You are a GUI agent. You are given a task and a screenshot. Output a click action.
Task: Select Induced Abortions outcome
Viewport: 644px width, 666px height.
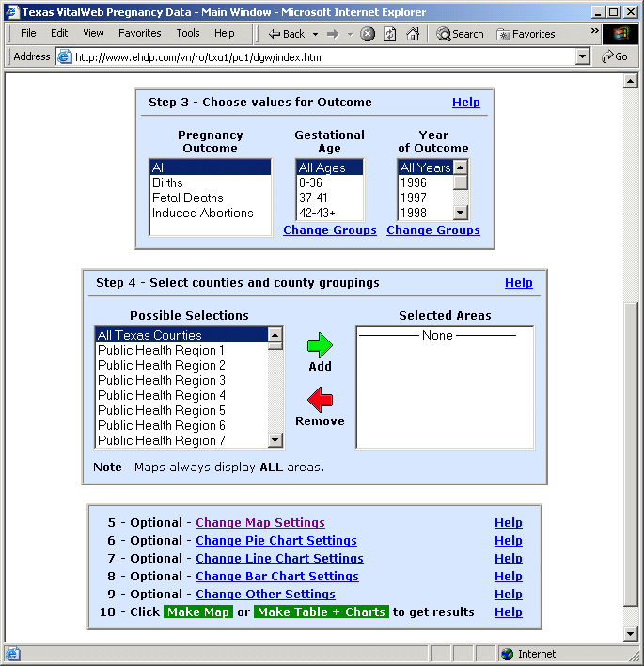coord(211,213)
